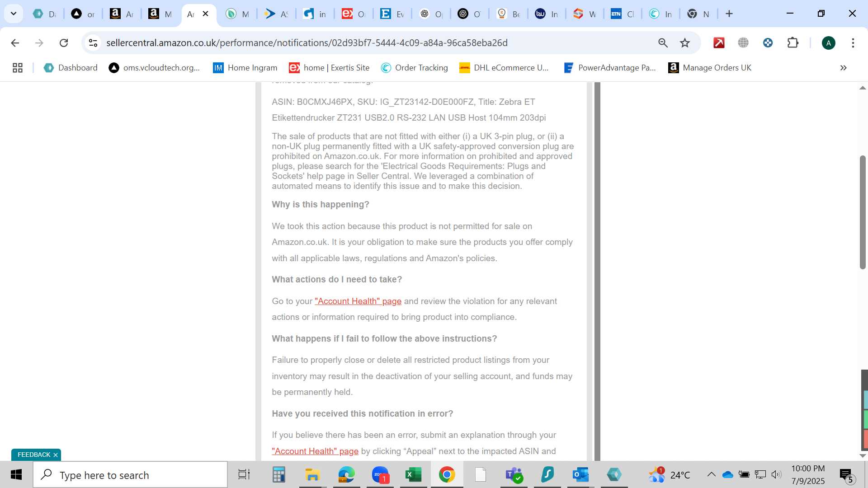Click the address bar URL

coord(307,43)
